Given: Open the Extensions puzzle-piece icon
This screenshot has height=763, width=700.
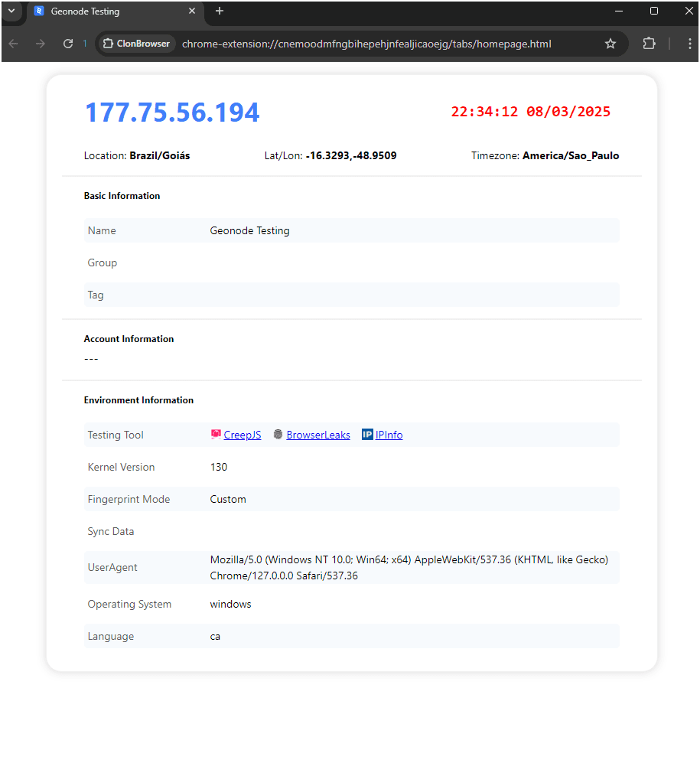Looking at the screenshot, I should [x=649, y=44].
